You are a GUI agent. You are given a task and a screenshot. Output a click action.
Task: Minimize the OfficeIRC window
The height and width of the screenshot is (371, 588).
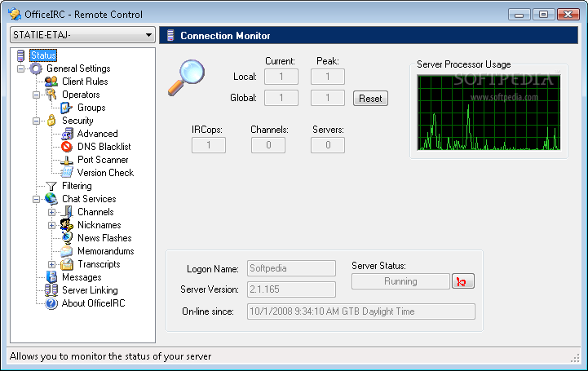coord(519,15)
